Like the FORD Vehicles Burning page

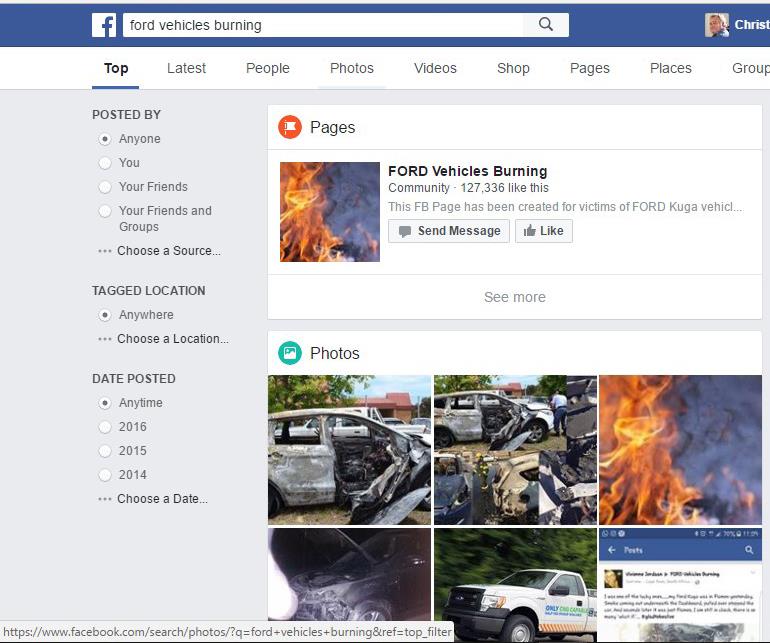coord(544,231)
